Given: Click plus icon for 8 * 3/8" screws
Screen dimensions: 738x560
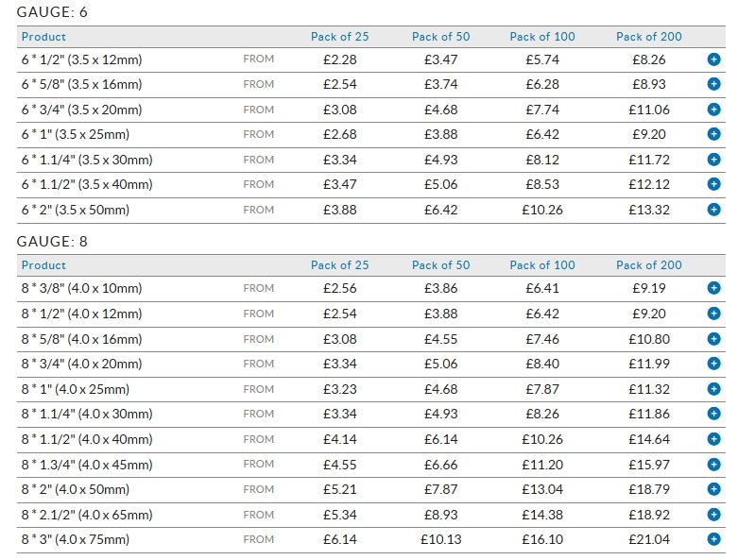Looking at the screenshot, I should tap(713, 288).
